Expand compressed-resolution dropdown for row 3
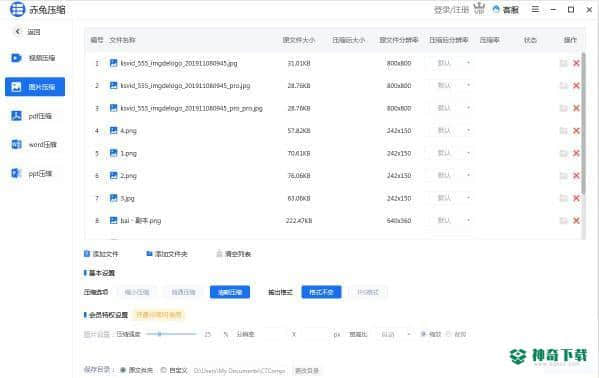This screenshot has height=378, width=599. click(x=449, y=108)
